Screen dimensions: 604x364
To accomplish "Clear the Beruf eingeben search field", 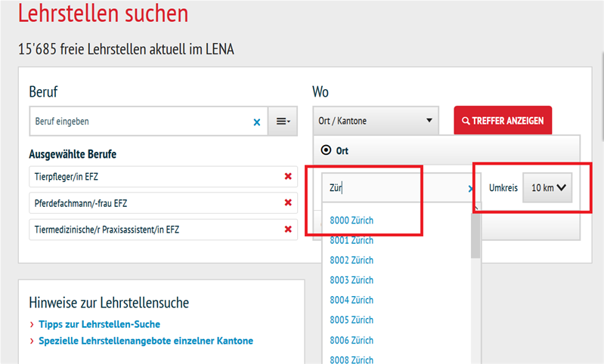I will pyautogui.click(x=257, y=122).
